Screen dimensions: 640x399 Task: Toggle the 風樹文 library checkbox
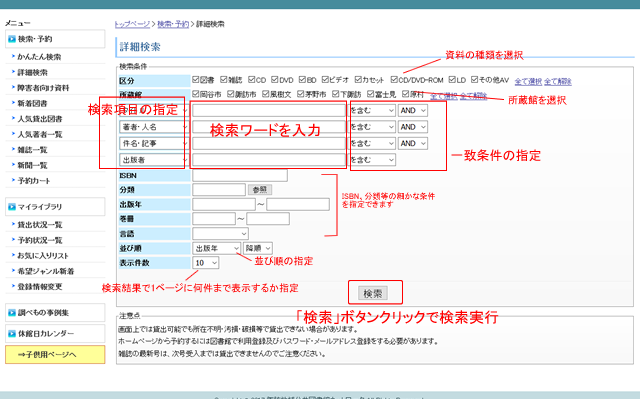(x=266, y=94)
